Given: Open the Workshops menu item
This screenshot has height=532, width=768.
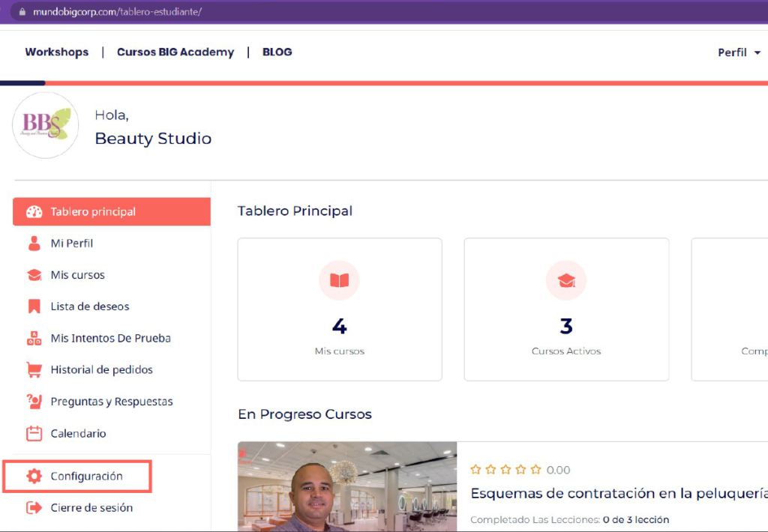Looking at the screenshot, I should 57,52.
